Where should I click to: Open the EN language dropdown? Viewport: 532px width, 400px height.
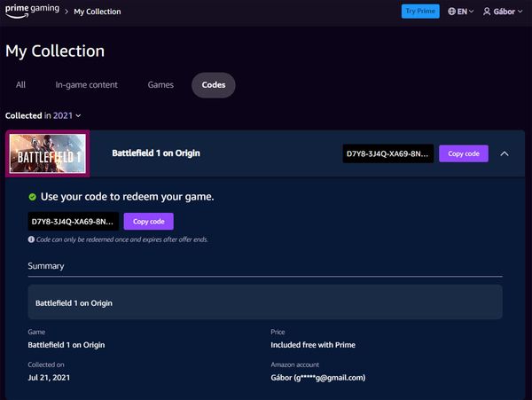tap(461, 12)
